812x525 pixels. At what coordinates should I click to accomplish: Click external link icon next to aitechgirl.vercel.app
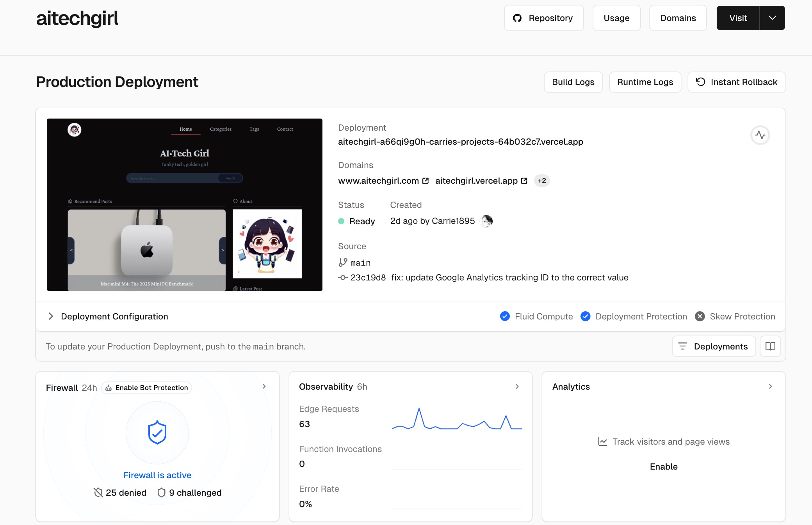pyautogui.click(x=524, y=181)
